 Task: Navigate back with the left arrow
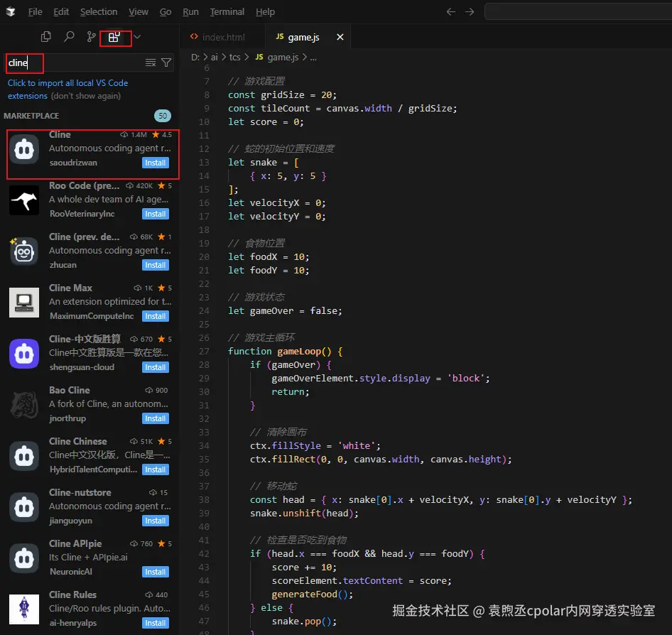pos(451,11)
